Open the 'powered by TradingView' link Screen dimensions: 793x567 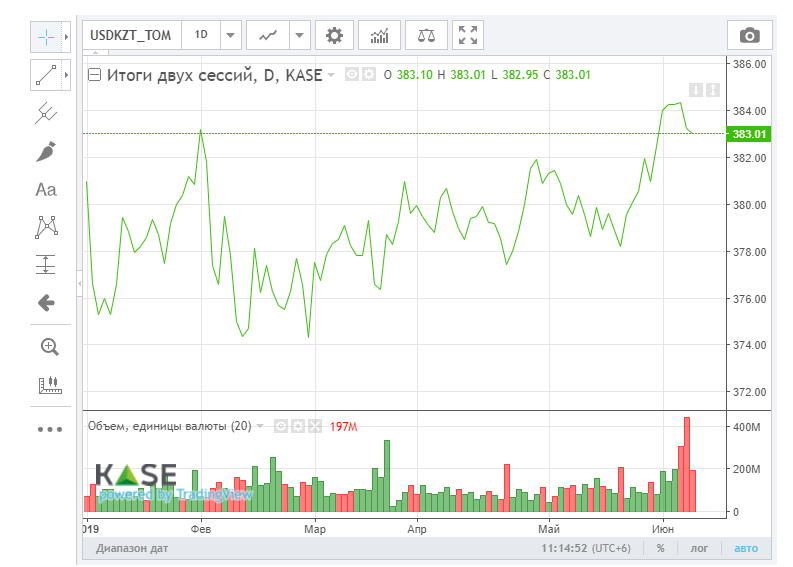point(176,494)
